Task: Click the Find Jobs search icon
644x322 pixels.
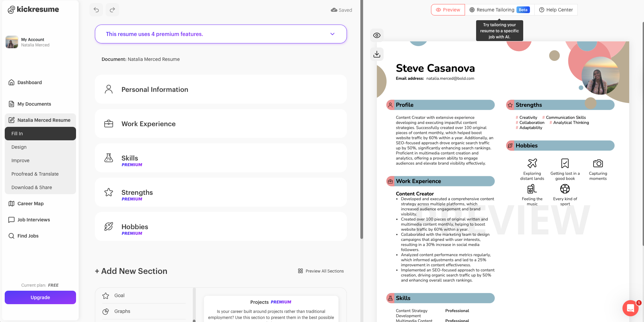Action: click(x=12, y=236)
